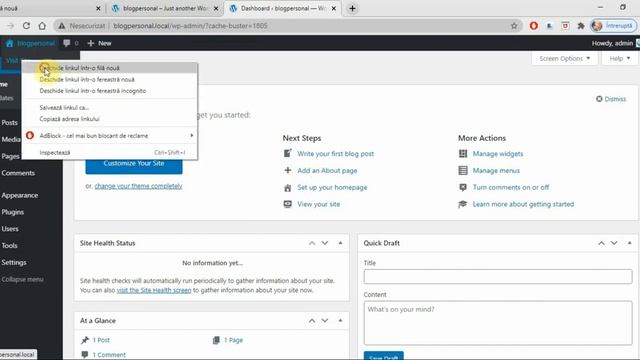Collapse the Quick Draft panel

[x=630, y=243]
